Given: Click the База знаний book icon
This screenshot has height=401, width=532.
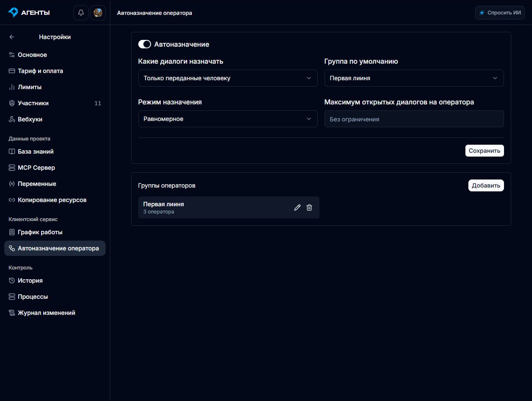Looking at the screenshot, I should click(x=12, y=151).
